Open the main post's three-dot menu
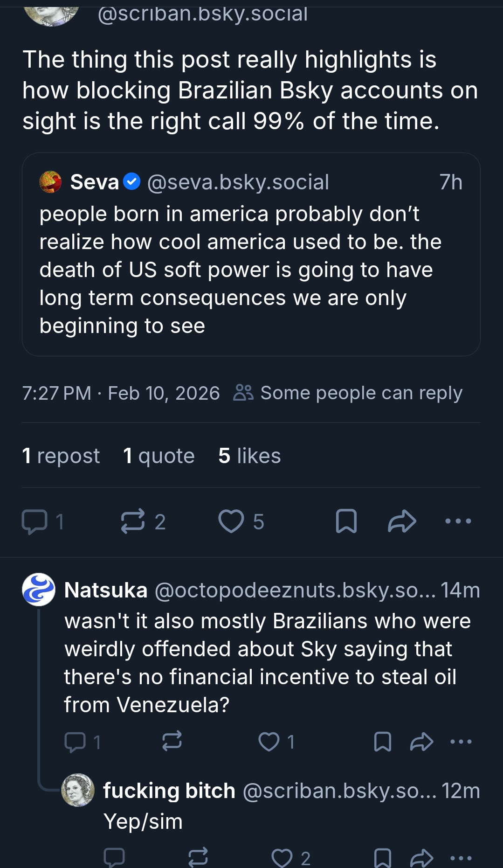The height and width of the screenshot is (868, 503). [x=458, y=521]
